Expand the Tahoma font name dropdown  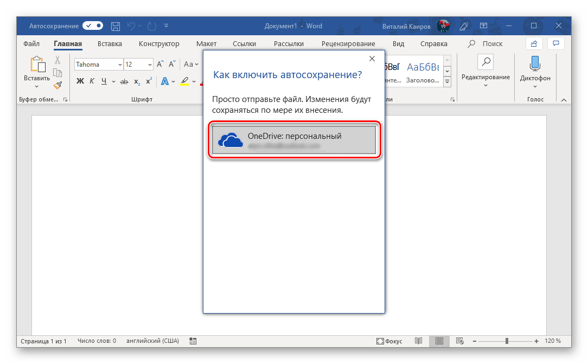[120, 65]
